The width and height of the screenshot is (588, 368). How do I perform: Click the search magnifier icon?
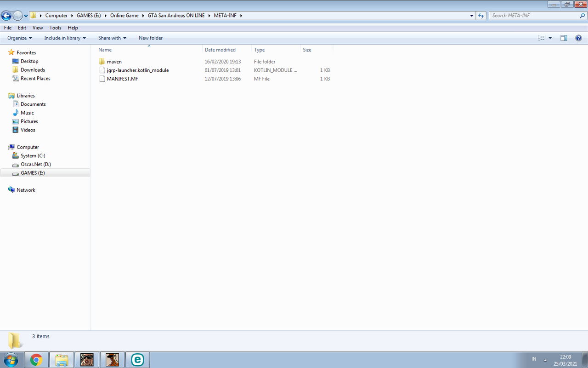point(582,16)
